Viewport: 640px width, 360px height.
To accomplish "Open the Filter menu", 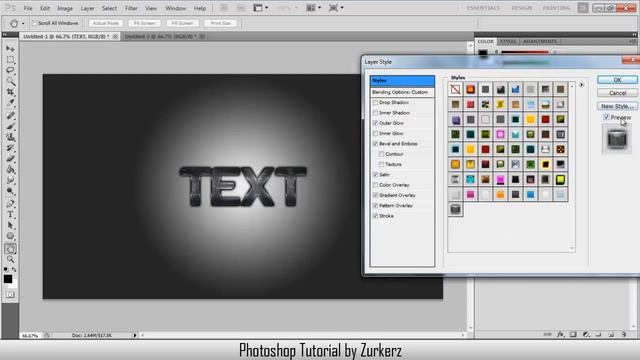I will click(x=131, y=8).
